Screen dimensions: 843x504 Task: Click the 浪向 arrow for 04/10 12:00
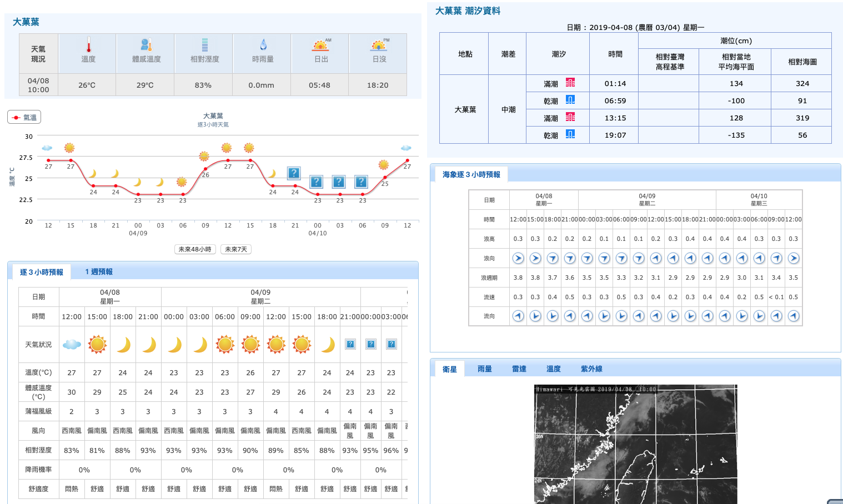click(x=794, y=258)
